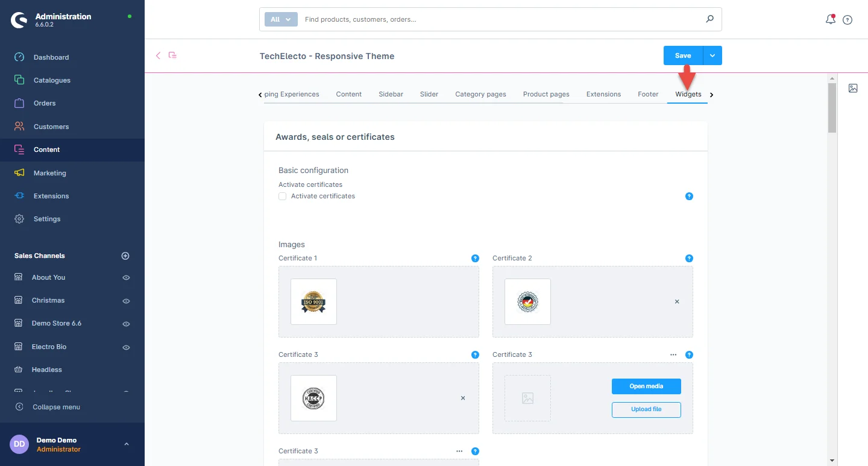
Task: Switch to the Footer tab
Action: click(648, 94)
